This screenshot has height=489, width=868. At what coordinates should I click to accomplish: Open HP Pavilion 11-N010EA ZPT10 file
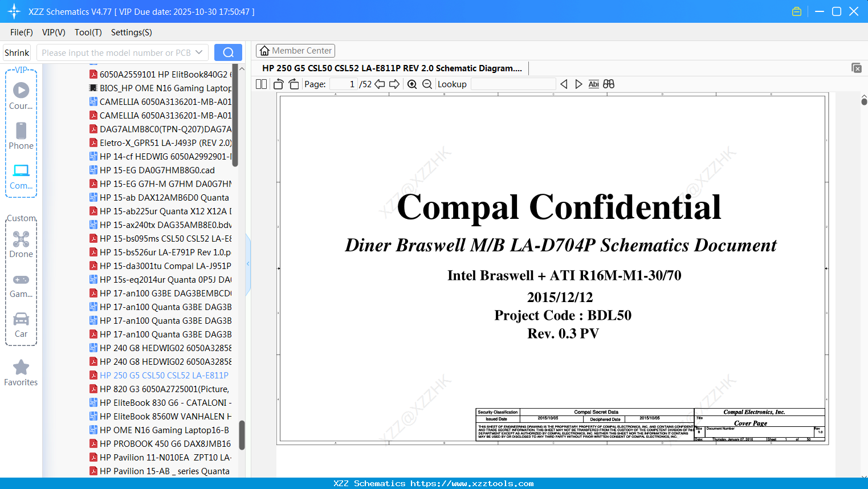160,457
